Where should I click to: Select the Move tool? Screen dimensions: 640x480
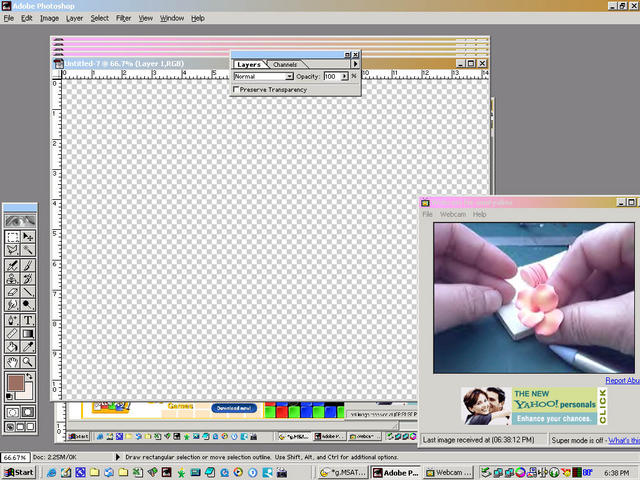point(28,237)
